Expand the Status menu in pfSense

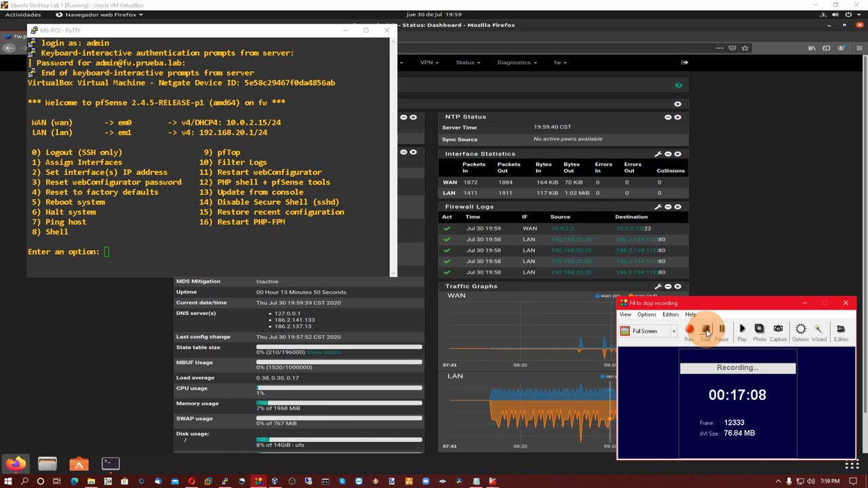468,62
